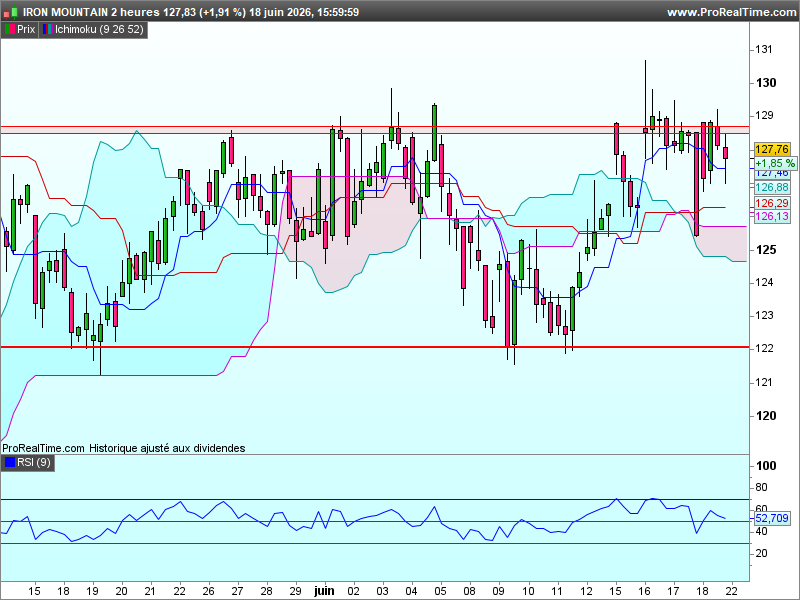Viewport: 800px width, 600px height.
Task: Click the 126,13 magenta price label
Action: (772, 216)
